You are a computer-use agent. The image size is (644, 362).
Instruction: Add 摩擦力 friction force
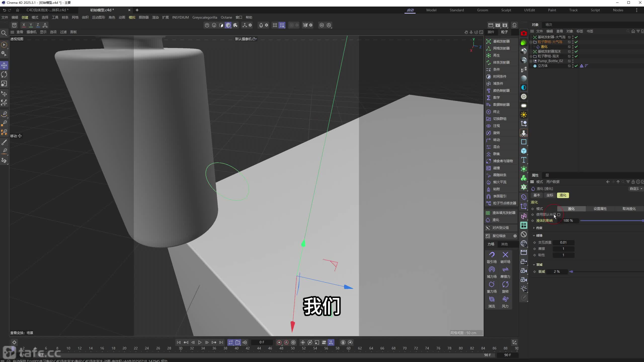[x=505, y=272]
